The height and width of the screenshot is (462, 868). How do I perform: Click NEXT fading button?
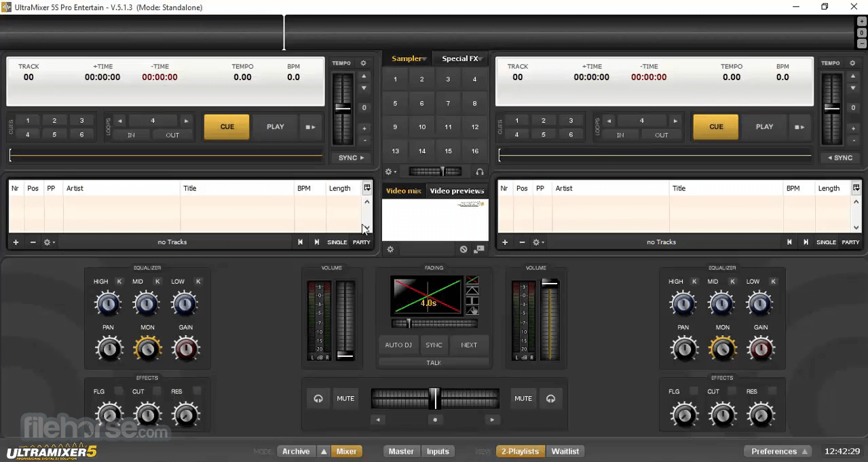point(469,345)
